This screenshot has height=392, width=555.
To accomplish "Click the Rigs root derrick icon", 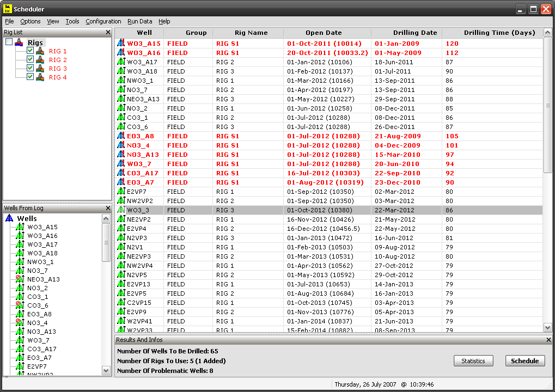I will pyautogui.click(x=19, y=42).
